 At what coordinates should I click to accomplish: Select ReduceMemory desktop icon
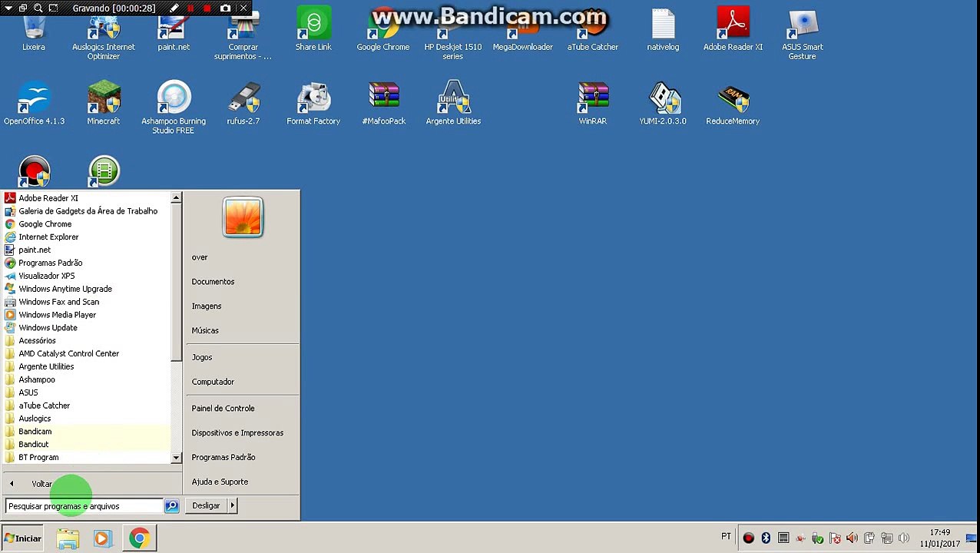(x=733, y=103)
